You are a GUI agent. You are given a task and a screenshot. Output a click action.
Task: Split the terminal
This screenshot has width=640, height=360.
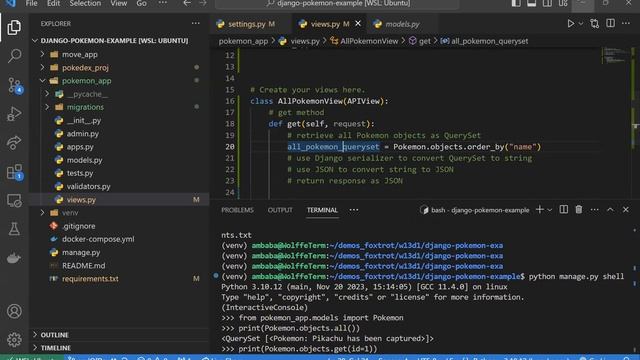pos(564,209)
